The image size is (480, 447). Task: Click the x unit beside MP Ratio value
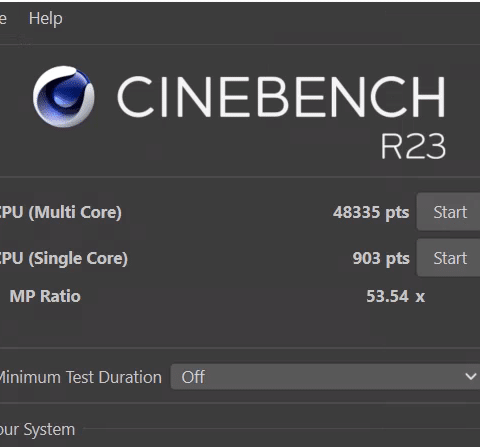(420, 297)
